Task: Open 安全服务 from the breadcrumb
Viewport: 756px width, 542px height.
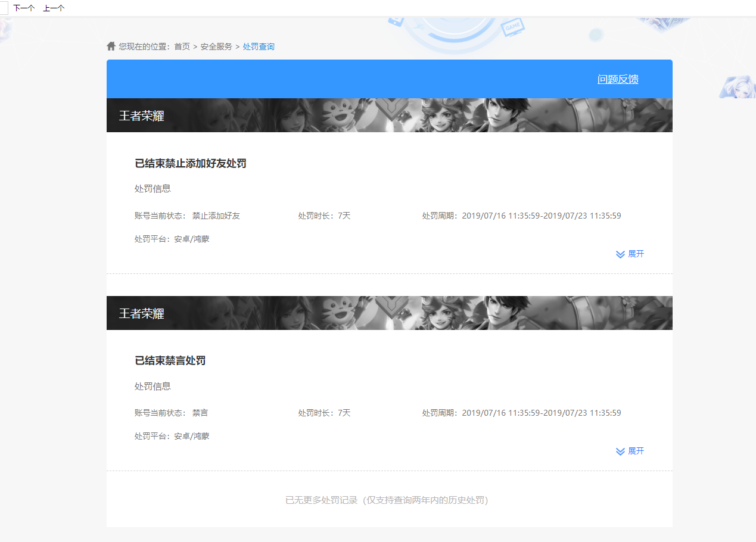Action: [x=216, y=46]
